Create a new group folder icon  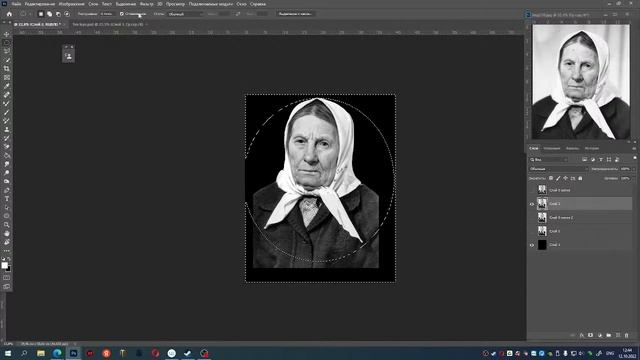(609, 335)
